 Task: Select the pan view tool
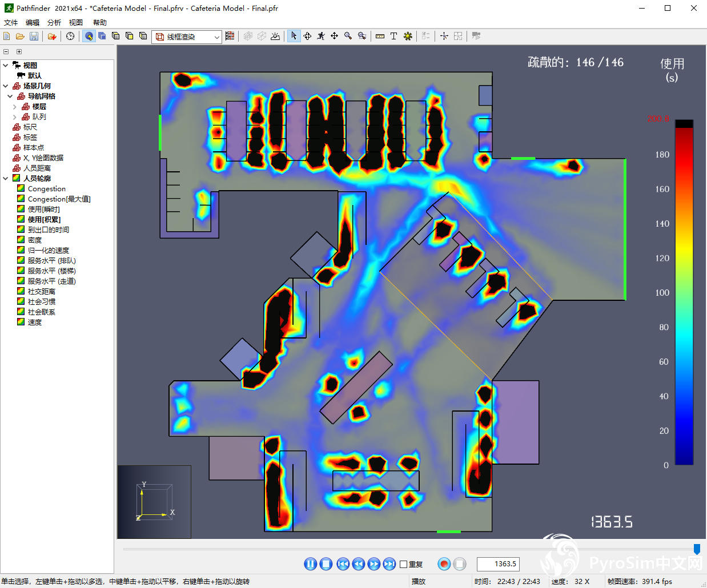(334, 36)
